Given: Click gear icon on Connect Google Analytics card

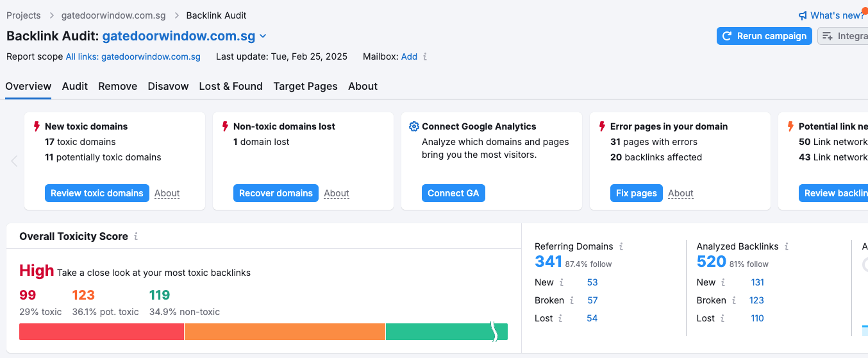Looking at the screenshot, I should 413,126.
